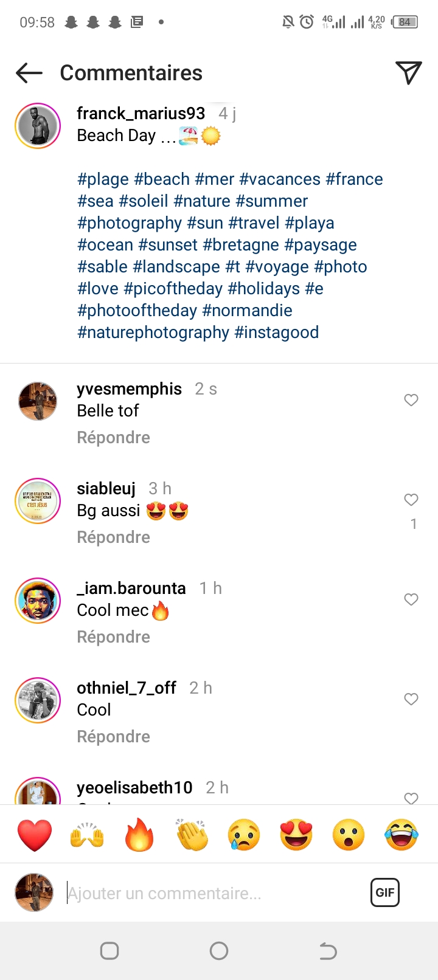Like the comment by _iam.barounta

411,599
